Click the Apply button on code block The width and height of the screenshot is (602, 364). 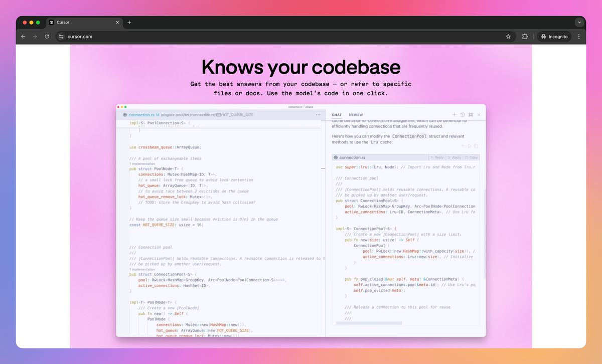[454, 157]
